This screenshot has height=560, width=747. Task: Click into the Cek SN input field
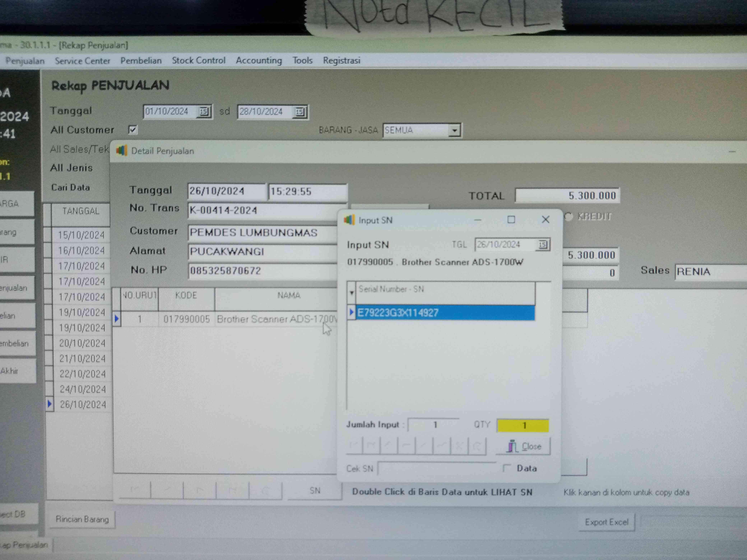coord(437,468)
